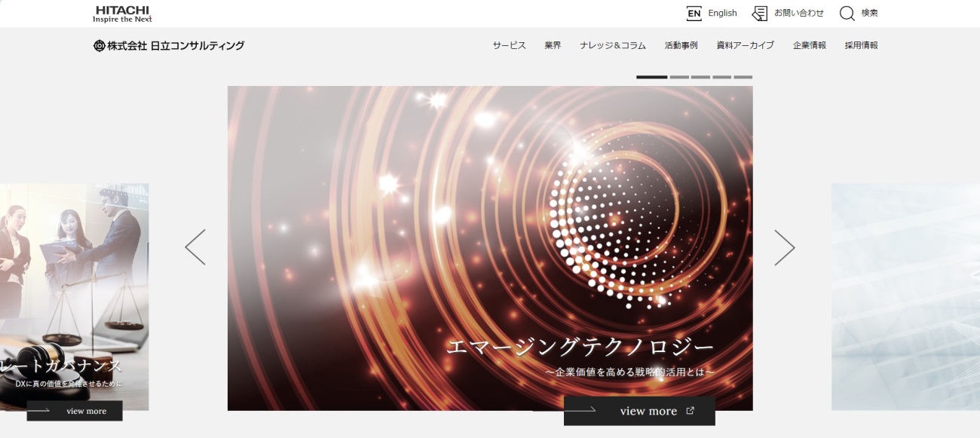Open the 業界 menu
The image size is (980, 438).
[553, 45]
